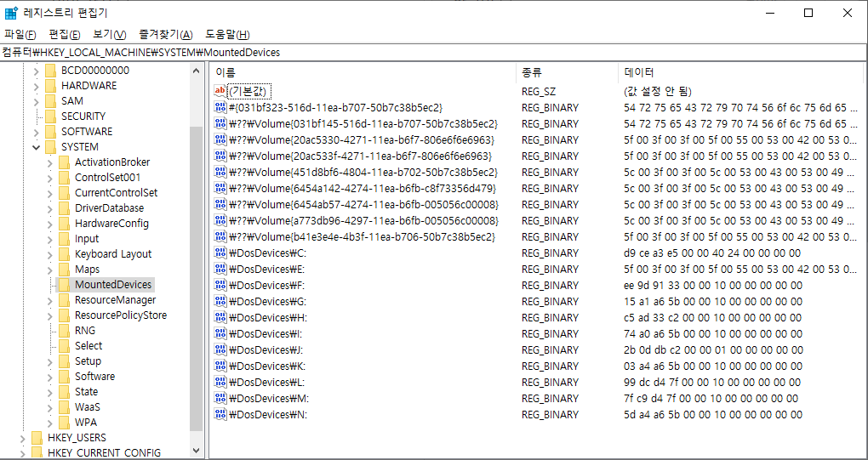Click binary icon of \DosDevices\K: value

coord(220,366)
